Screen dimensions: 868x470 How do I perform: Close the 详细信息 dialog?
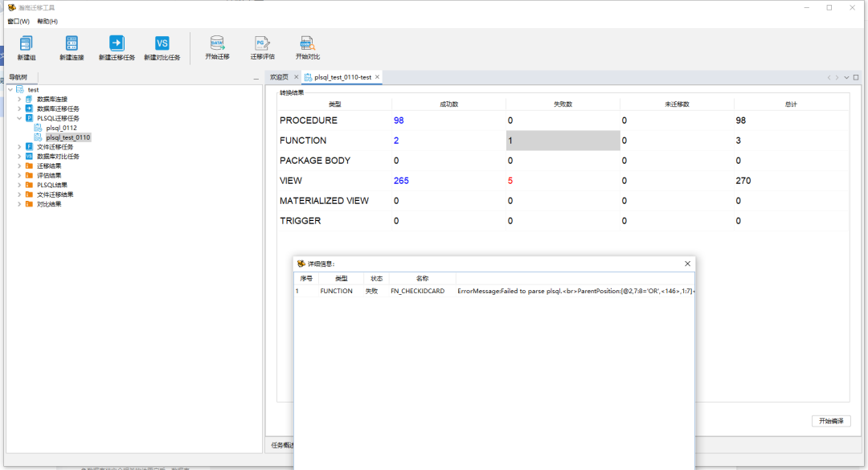click(x=687, y=264)
